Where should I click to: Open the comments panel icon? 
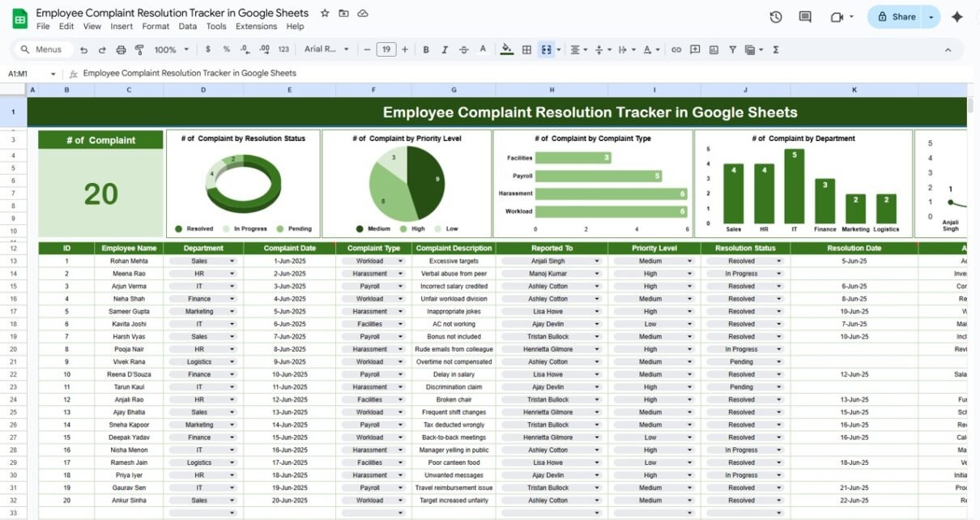pos(805,17)
